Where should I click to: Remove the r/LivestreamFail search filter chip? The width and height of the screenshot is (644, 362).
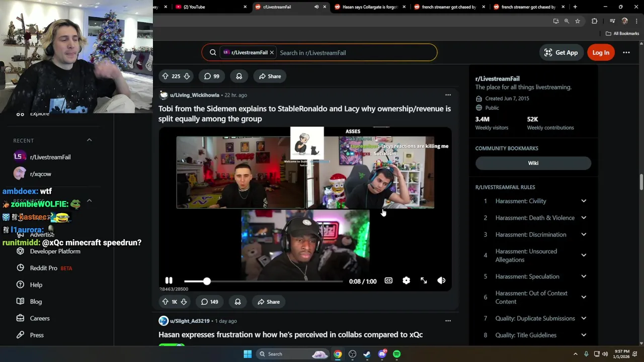pyautogui.click(x=272, y=52)
